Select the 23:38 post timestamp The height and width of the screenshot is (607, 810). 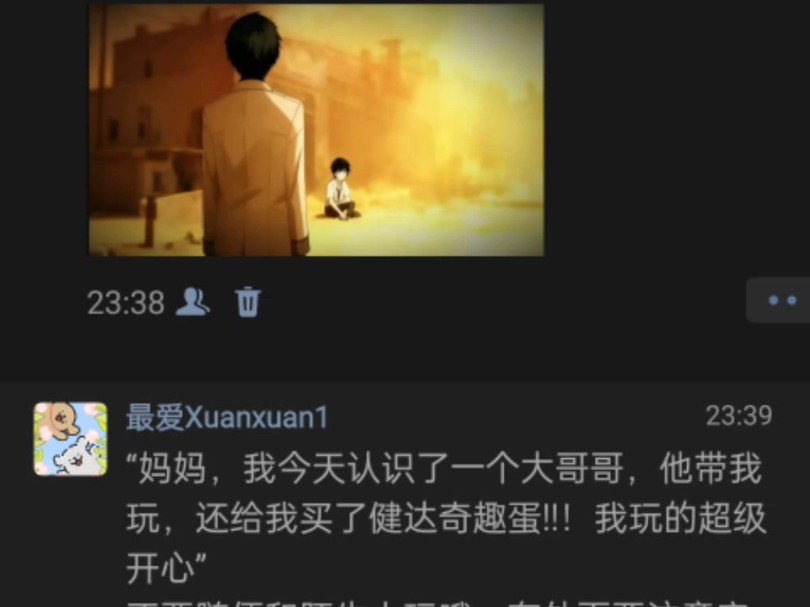point(126,302)
